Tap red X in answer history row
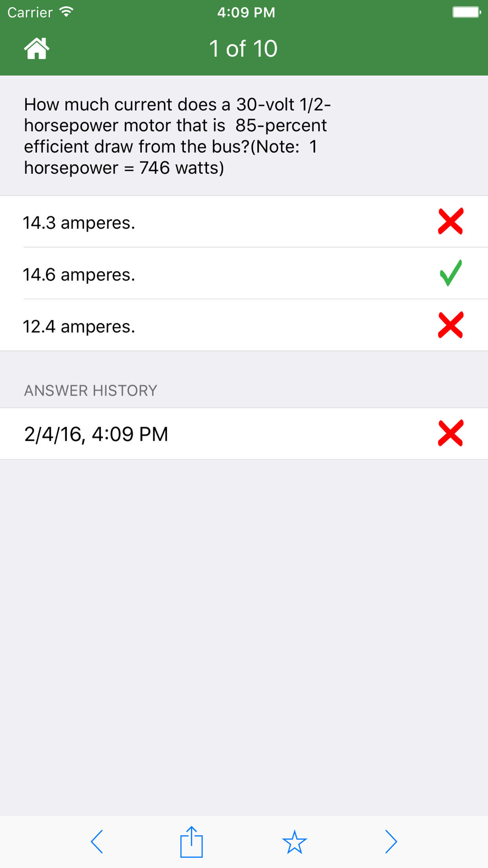 pyautogui.click(x=450, y=434)
